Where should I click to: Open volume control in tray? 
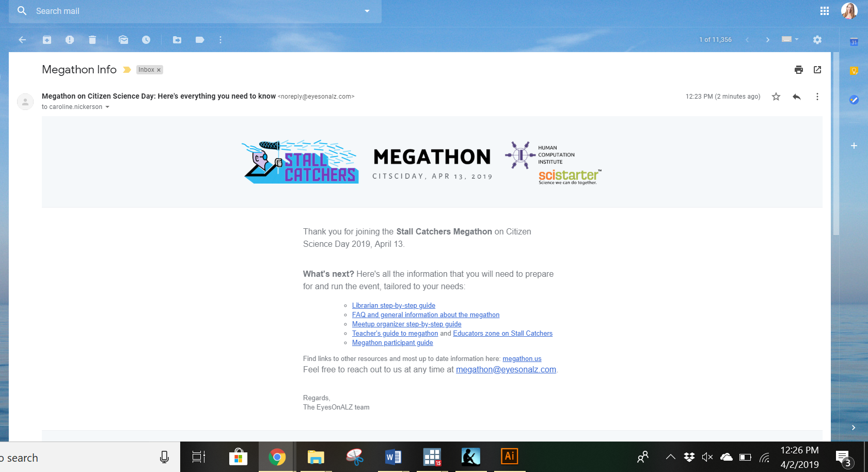[x=707, y=457]
